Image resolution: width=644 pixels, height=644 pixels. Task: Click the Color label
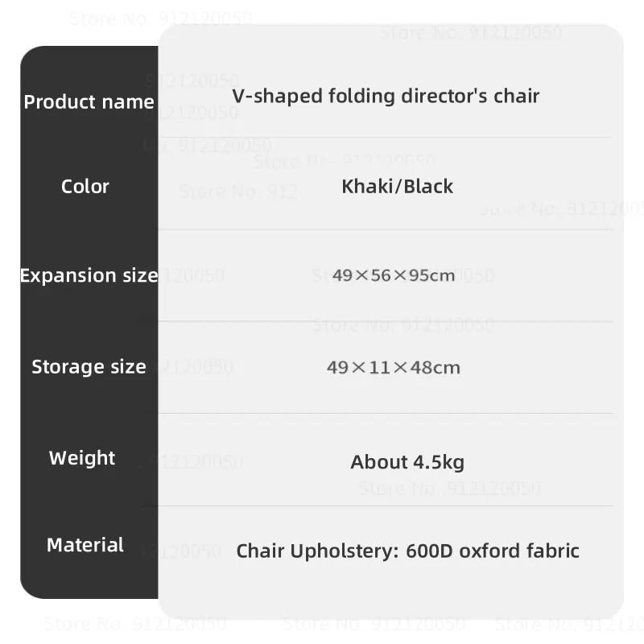coord(85,186)
